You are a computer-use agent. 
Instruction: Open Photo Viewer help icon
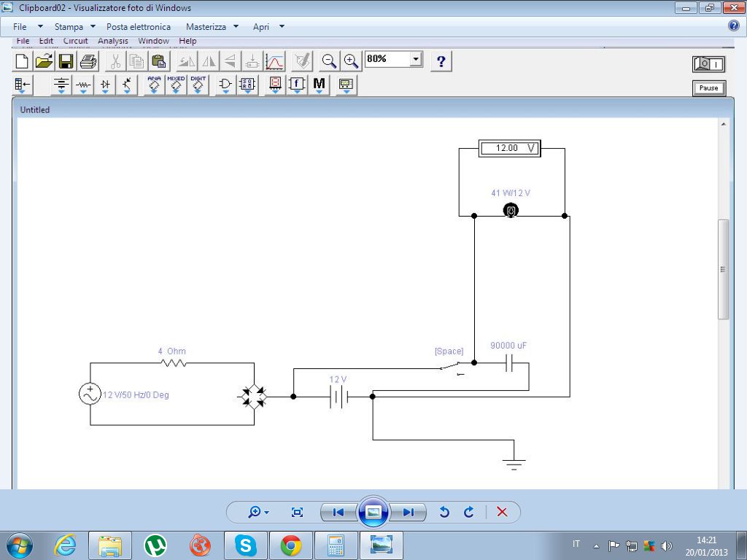pos(734,26)
